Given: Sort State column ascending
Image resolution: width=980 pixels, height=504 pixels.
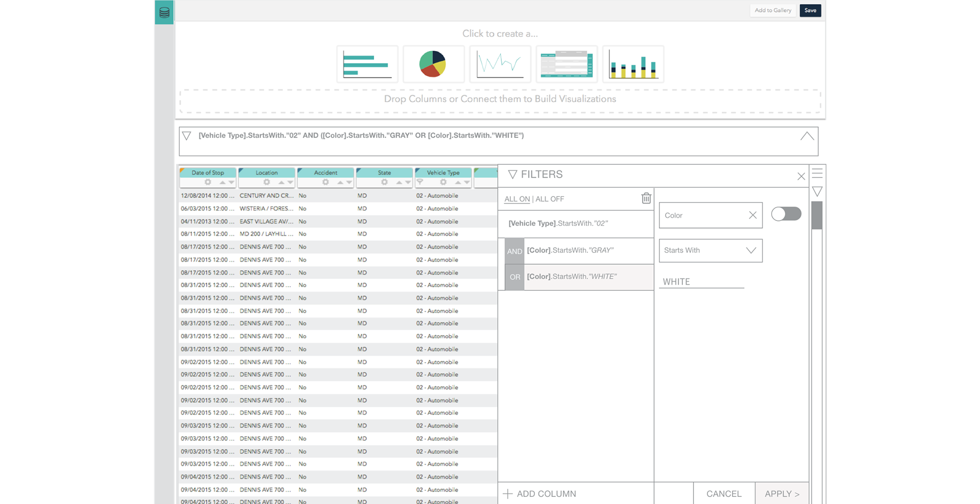Looking at the screenshot, I should [x=399, y=182].
